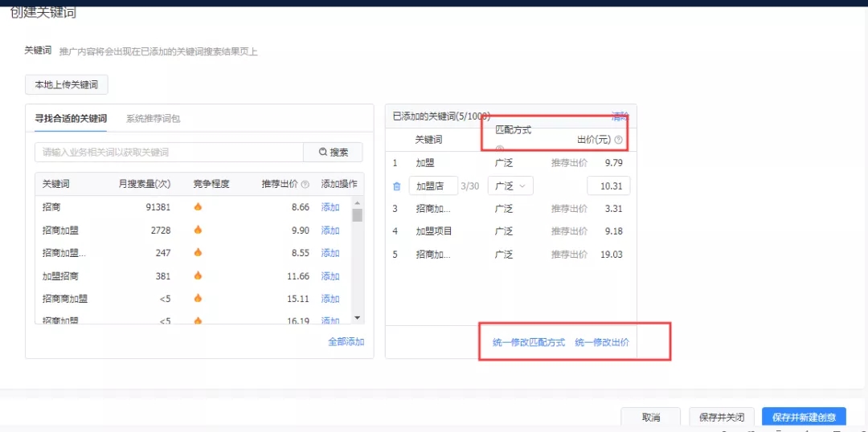
Task: Click 全部添加 link
Action: (346, 342)
